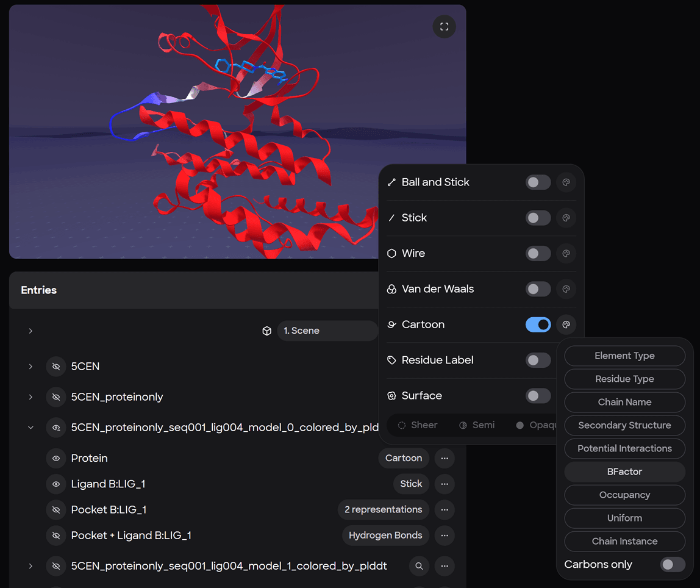Open more options for Ligand B:LIG_1
The image size is (700, 588).
445,484
